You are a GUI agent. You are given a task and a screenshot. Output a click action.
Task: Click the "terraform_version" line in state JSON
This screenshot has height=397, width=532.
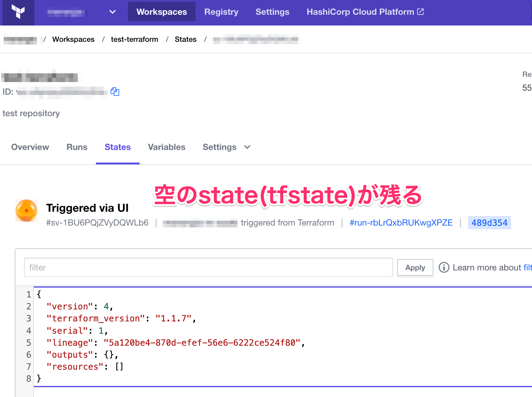coord(121,318)
